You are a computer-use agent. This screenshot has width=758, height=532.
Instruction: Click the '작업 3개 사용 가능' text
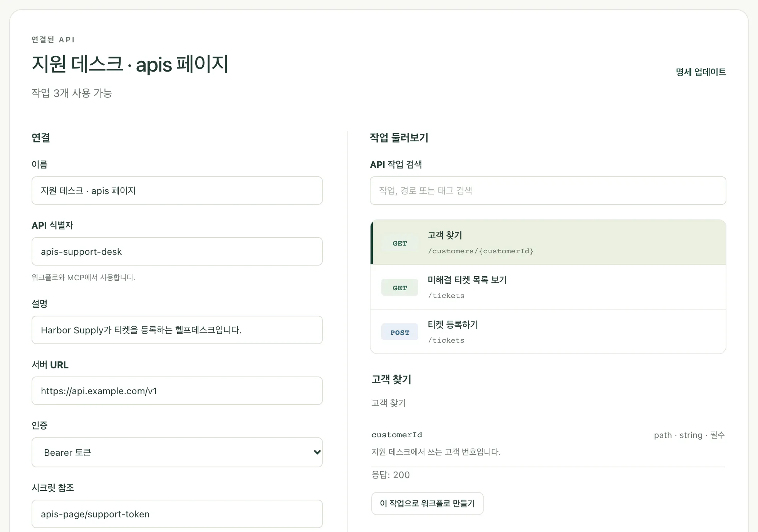tap(72, 93)
